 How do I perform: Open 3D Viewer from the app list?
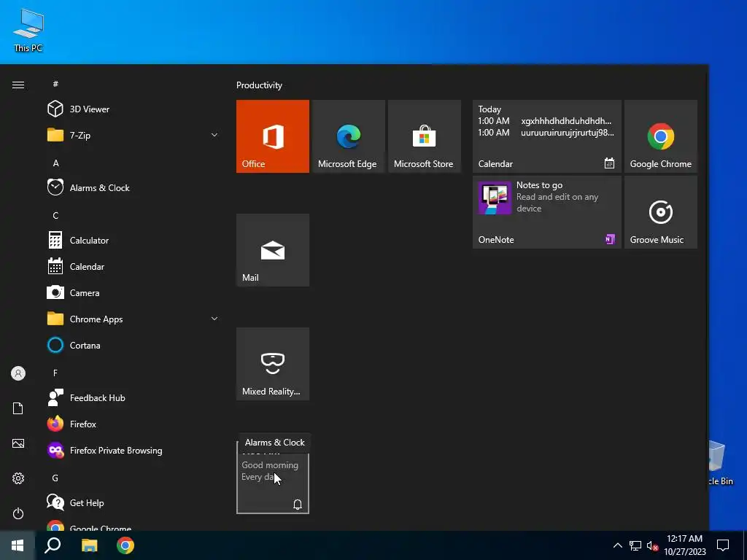pos(133,109)
